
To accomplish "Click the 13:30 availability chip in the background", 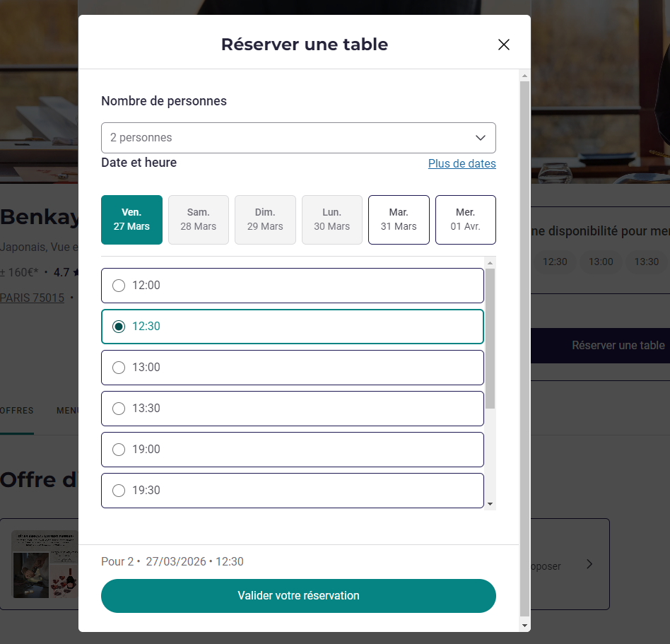I will 646,262.
